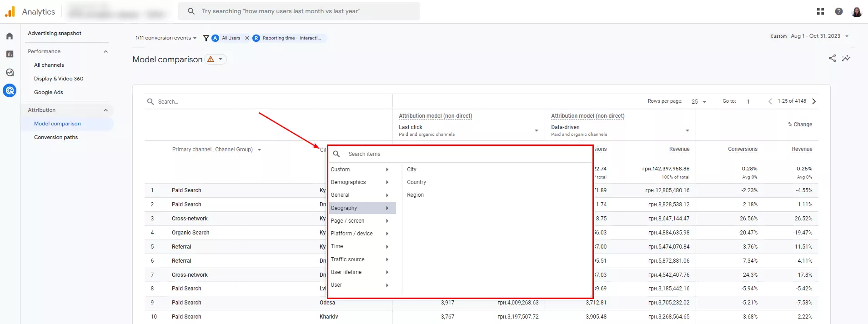Go to next page of results
The image size is (868, 324).
(x=814, y=101)
